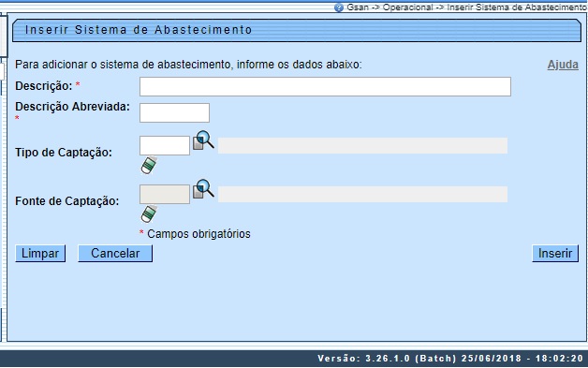Click the Limpar button
The height and width of the screenshot is (368, 588).
point(40,253)
